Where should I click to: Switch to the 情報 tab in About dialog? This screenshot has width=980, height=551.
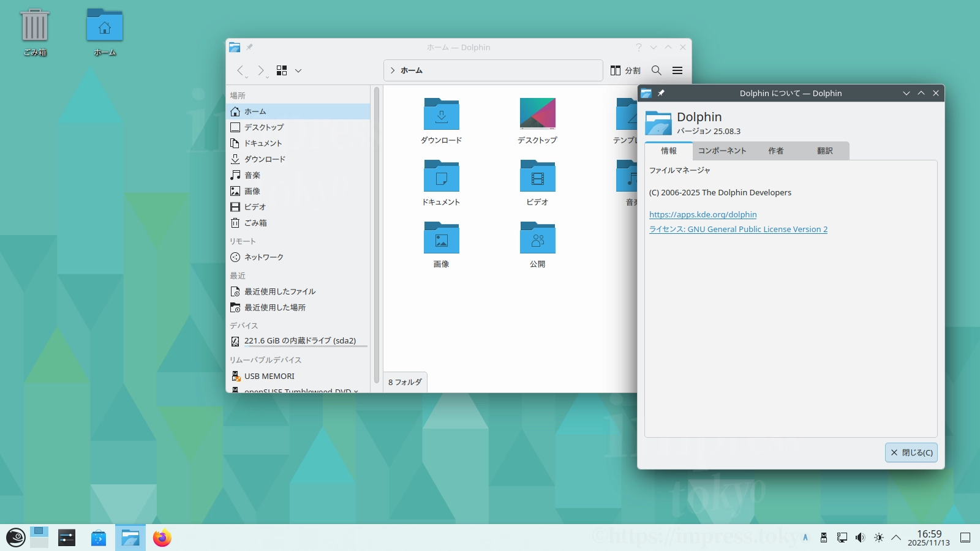pos(669,151)
